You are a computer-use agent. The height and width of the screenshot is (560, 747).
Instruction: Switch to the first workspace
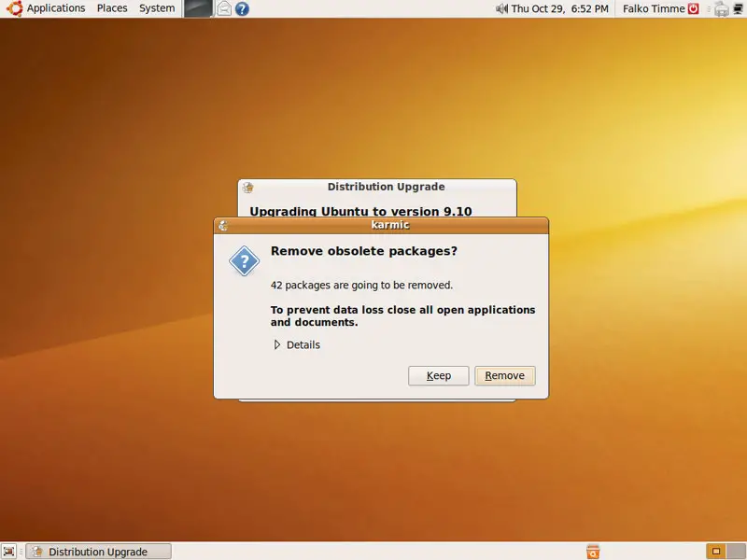tap(716, 552)
